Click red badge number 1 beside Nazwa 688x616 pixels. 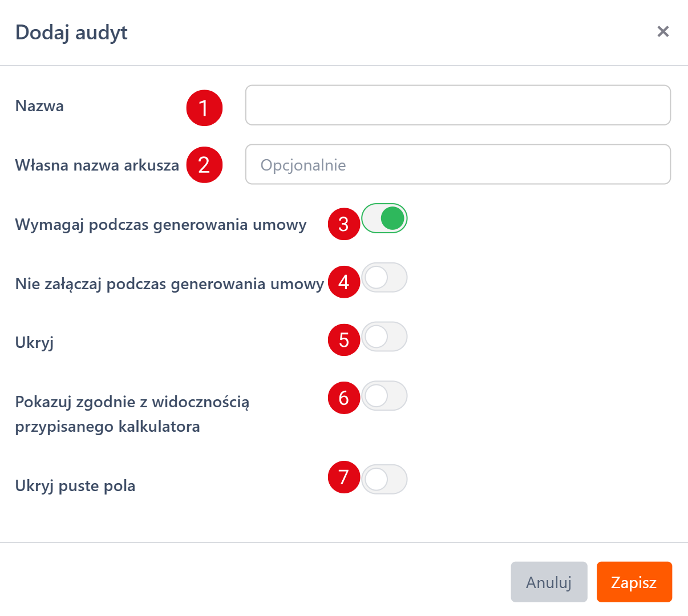point(204,108)
